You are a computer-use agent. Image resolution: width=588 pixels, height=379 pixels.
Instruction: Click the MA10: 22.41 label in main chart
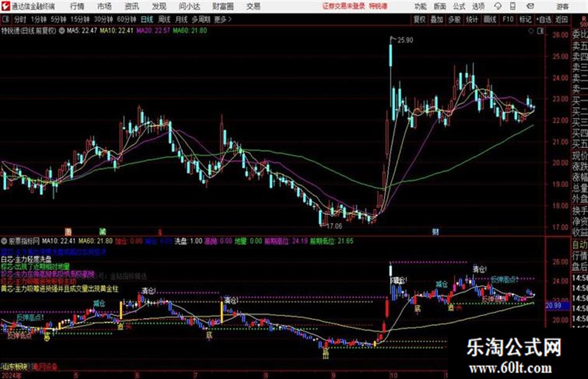pos(116,30)
